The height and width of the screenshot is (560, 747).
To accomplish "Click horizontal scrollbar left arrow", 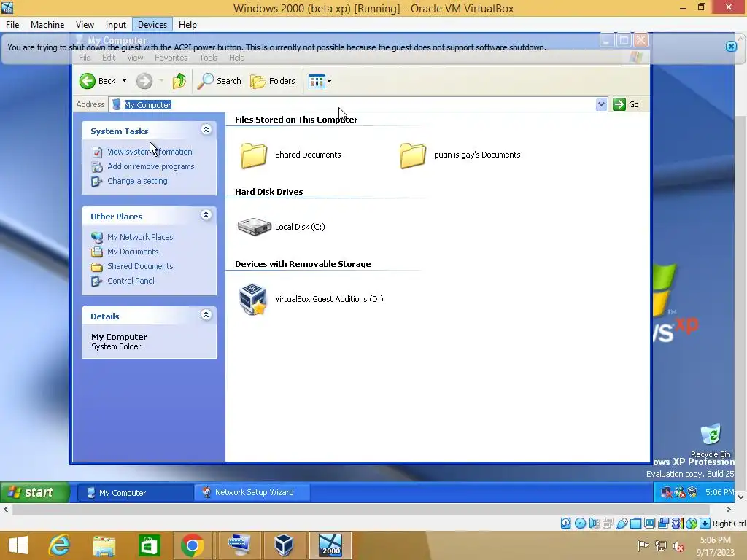I will click(6, 509).
